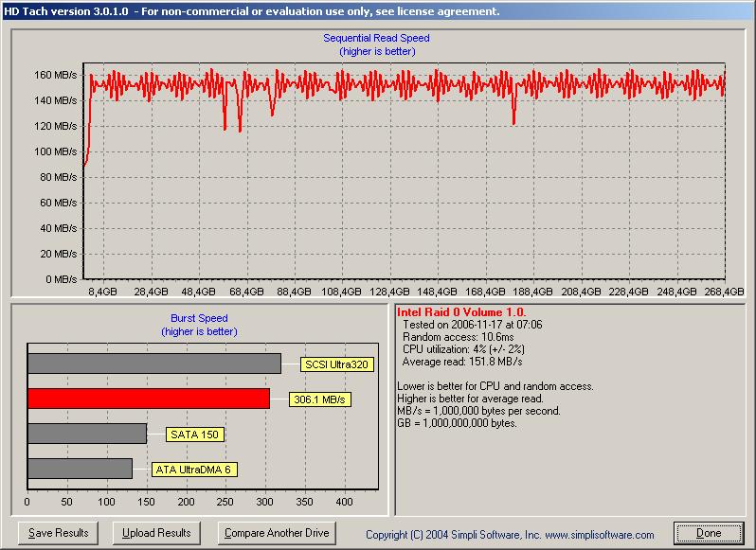
Task: Click 'Average read: 151.8 MB/s' line
Action: [462, 362]
